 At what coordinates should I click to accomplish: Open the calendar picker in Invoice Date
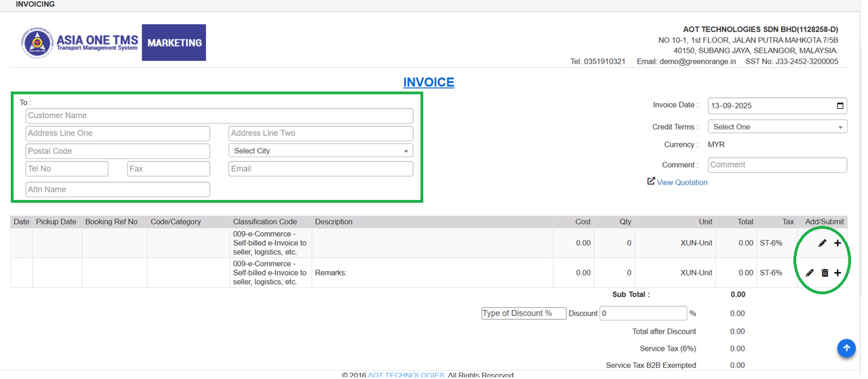(840, 106)
